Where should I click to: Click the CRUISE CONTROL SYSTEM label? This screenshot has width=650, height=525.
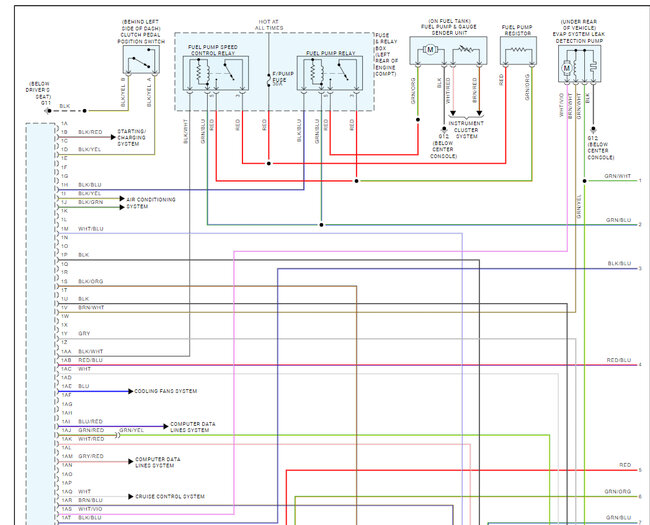pyautogui.click(x=170, y=496)
